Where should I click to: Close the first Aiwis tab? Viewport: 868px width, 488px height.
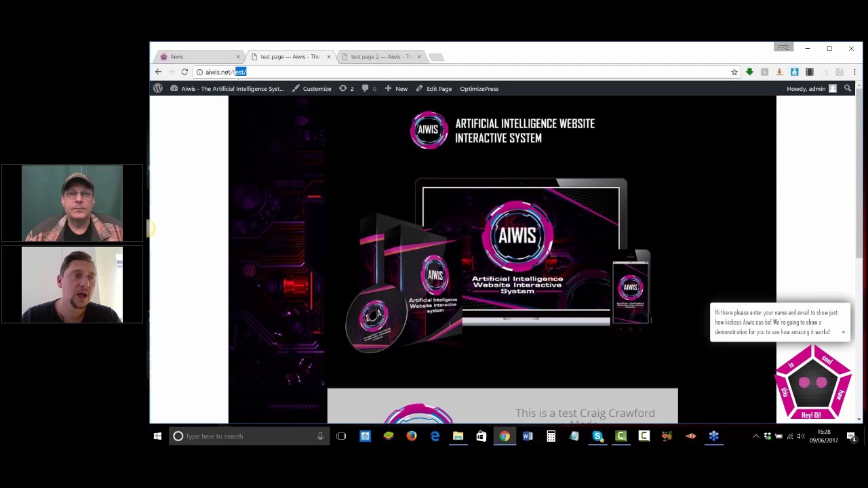(238, 57)
